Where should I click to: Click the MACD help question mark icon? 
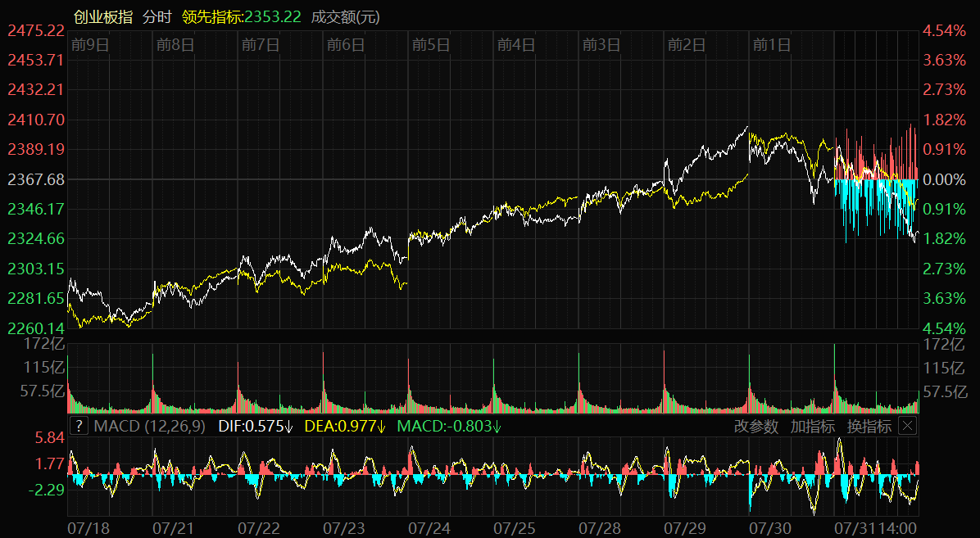click(x=79, y=426)
